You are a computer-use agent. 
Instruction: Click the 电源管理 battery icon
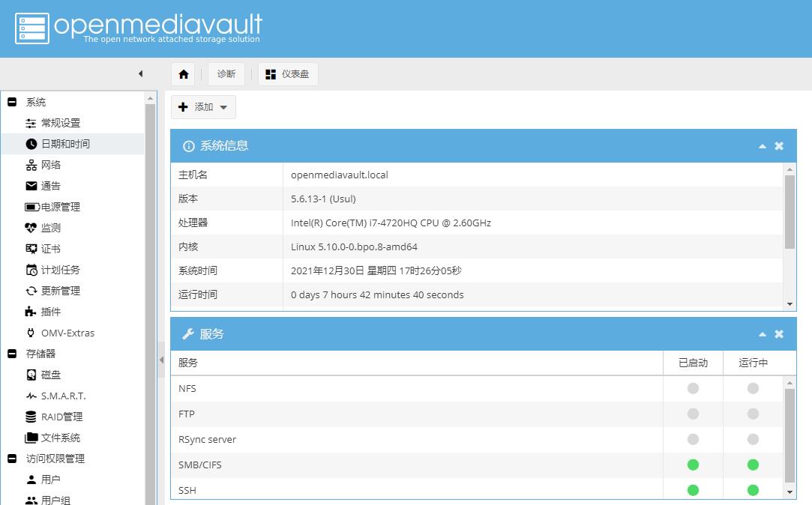coord(31,207)
